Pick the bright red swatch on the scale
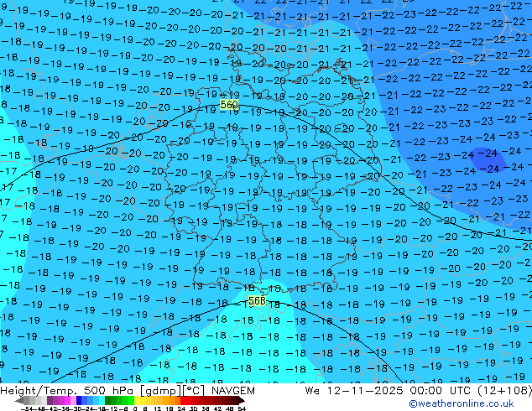The width and height of the screenshot is (532, 411). (x=183, y=400)
